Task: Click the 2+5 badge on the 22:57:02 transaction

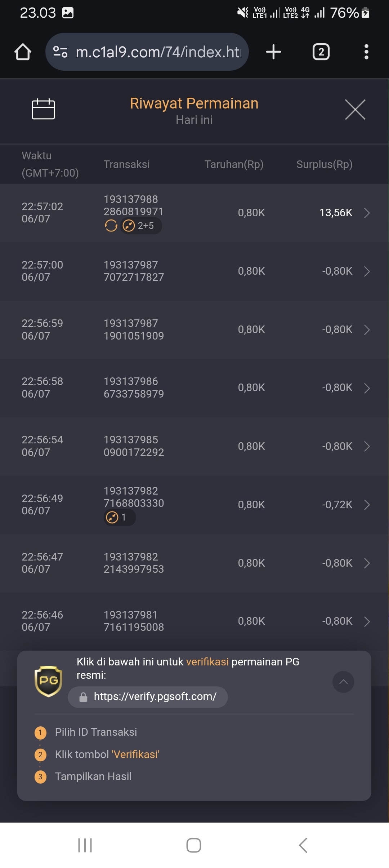Action: click(x=141, y=226)
